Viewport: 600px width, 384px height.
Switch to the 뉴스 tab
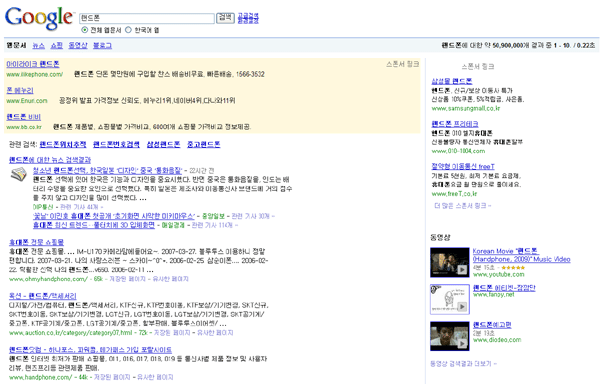coord(38,46)
